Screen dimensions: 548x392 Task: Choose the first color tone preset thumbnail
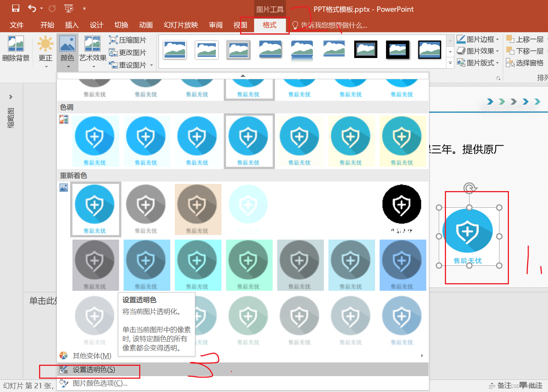(x=96, y=141)
